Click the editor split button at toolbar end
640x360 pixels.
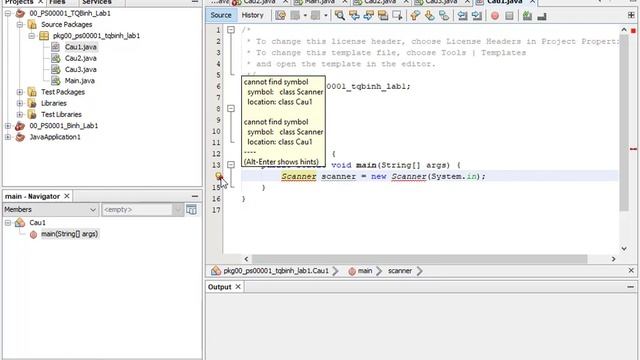coord(631,16)
